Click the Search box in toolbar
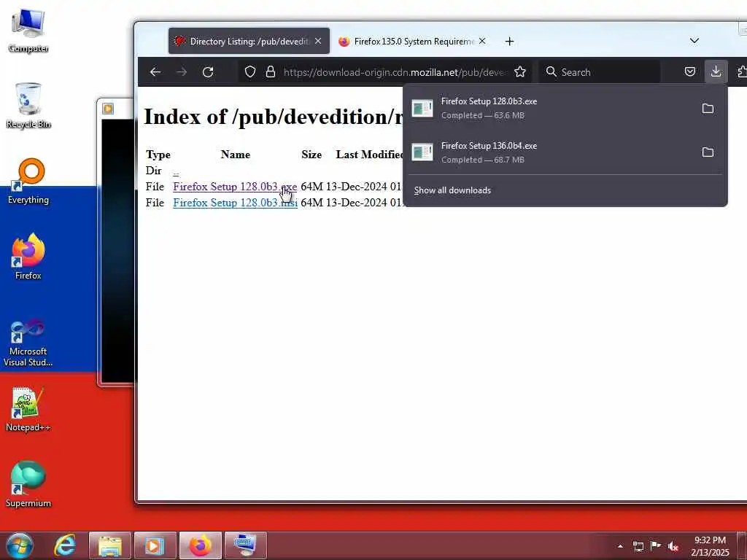 pyautogui.click(x=600, y=72)
